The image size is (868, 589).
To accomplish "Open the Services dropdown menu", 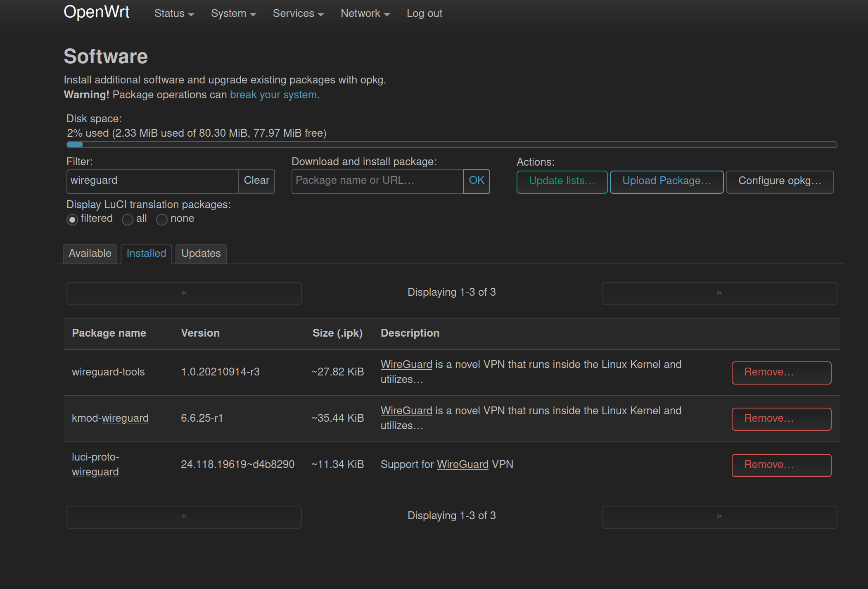I will [x=298, y=14].
